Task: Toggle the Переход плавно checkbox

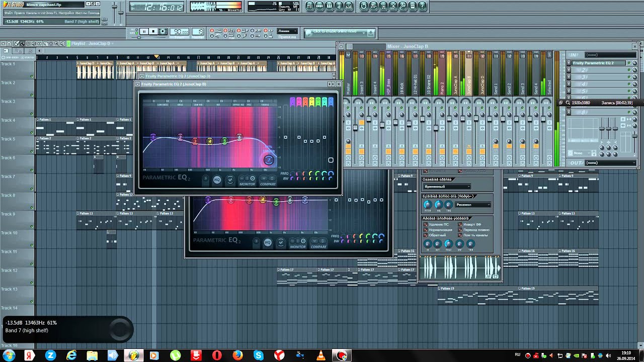Action: (x=460, y=230)
